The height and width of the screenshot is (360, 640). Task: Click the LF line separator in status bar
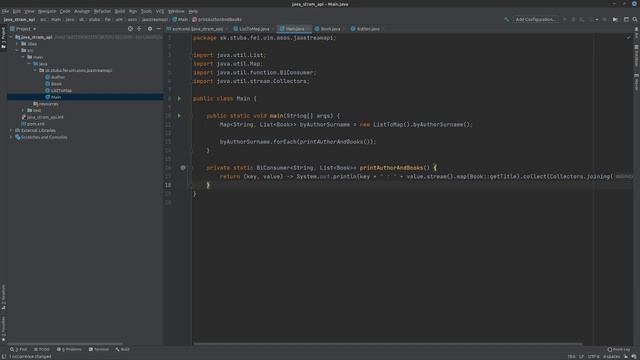pyautogui.click(x=581, y=356)
